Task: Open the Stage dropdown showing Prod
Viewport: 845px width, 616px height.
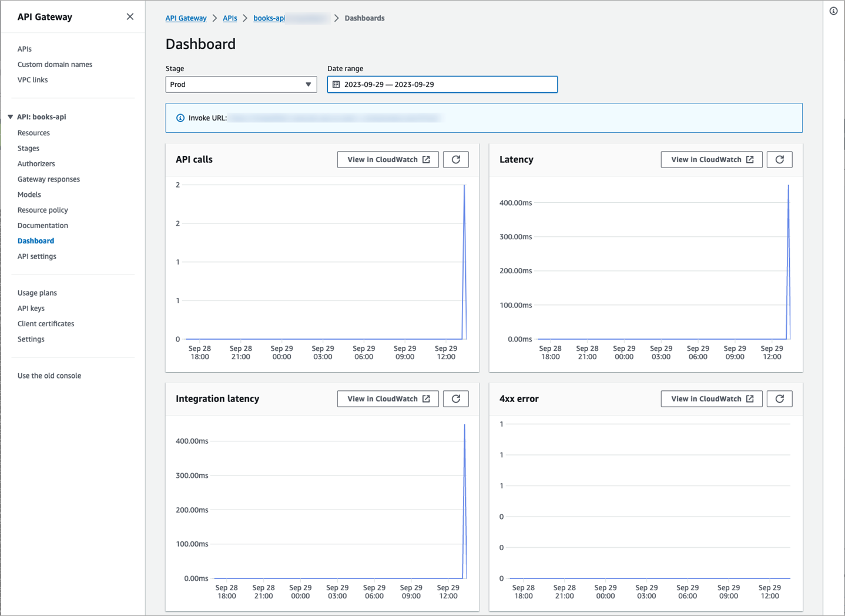Action: pyautogui.click(x=241, y=85)
